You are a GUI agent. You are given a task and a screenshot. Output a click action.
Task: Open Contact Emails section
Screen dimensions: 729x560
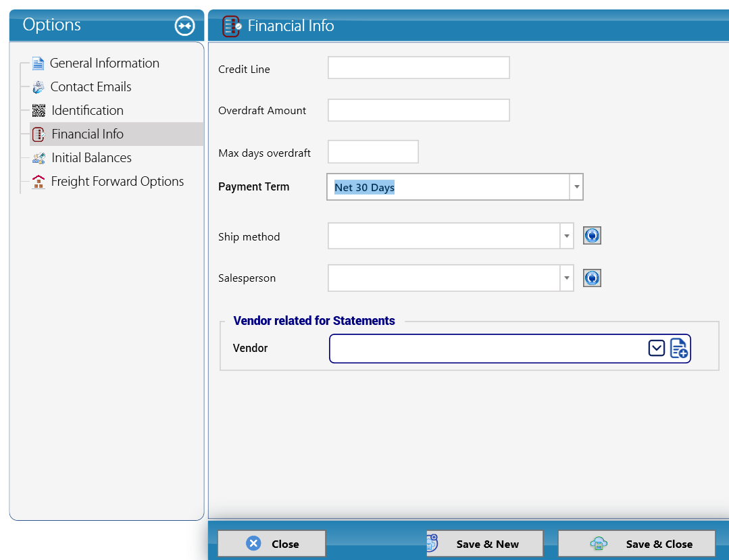[x=91, y=87]
